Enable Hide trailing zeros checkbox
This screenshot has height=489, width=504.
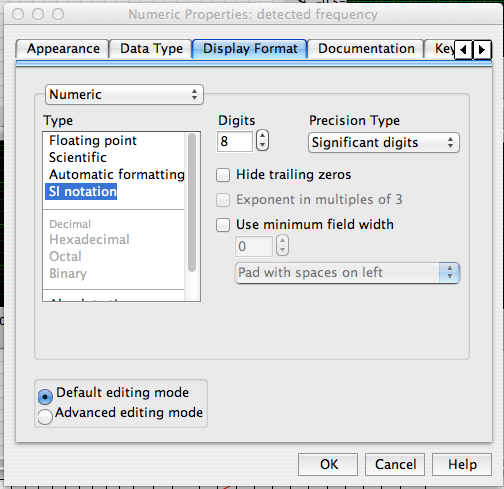point(223,175)
